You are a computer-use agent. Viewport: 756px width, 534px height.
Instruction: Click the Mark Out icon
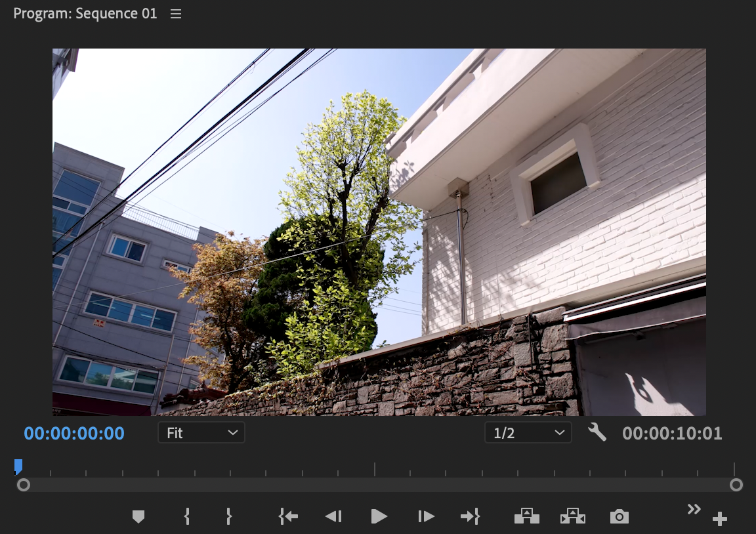pos(228,516)
